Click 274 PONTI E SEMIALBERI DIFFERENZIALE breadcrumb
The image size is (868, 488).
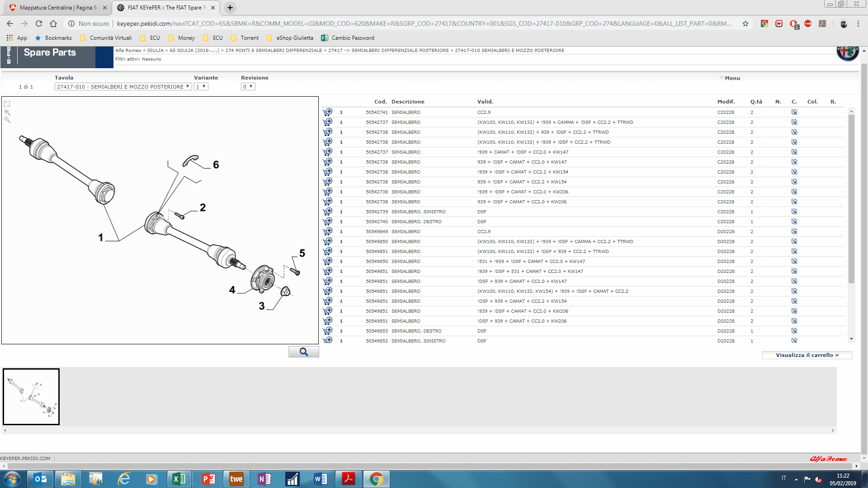pos(274,51)
